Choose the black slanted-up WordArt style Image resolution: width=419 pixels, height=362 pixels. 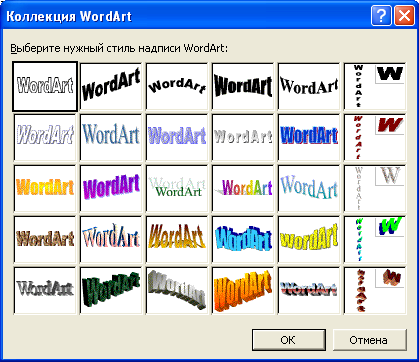click(111, 86)
